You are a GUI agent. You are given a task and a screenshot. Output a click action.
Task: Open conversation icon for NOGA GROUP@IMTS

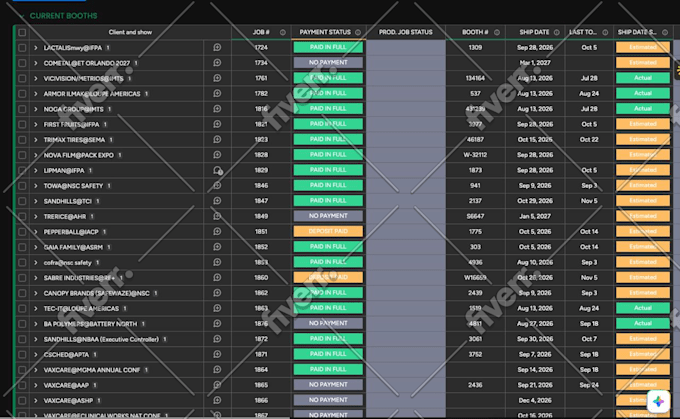pos(217,109)
